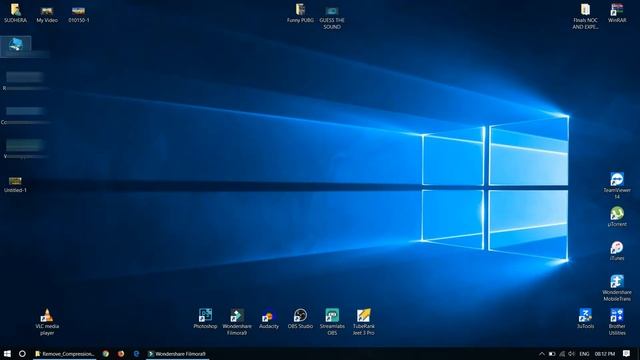Open Chrome from the taskbar
640x360 pixels.
point(106,354)
